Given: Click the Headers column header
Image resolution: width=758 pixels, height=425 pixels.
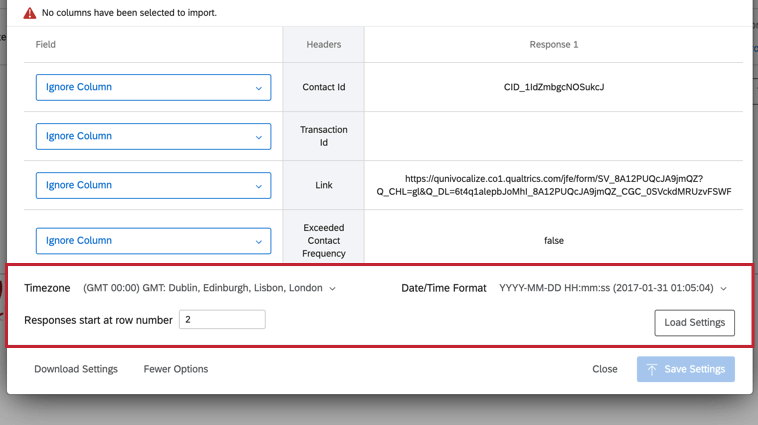Looking at the screenshot, I should point(323,44).
